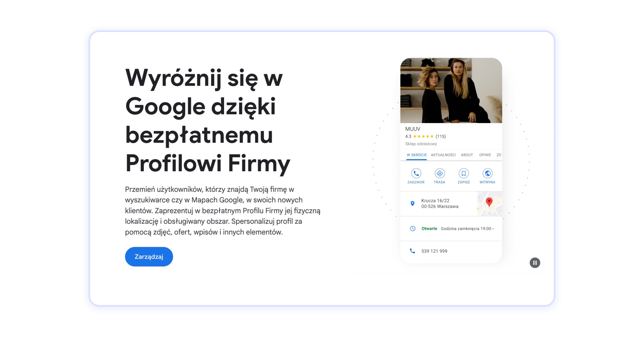
Task: Click the MUUV store cover photo
Action: (451, 90)
